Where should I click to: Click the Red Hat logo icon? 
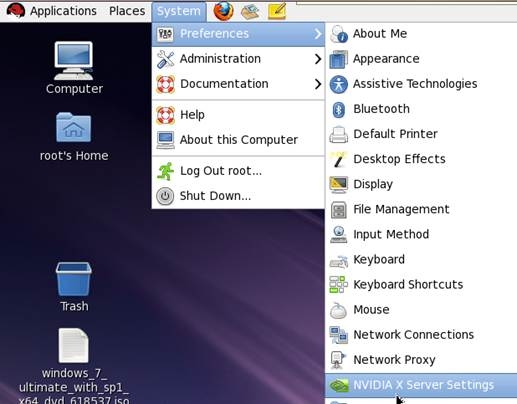click(x=15, y=10)
